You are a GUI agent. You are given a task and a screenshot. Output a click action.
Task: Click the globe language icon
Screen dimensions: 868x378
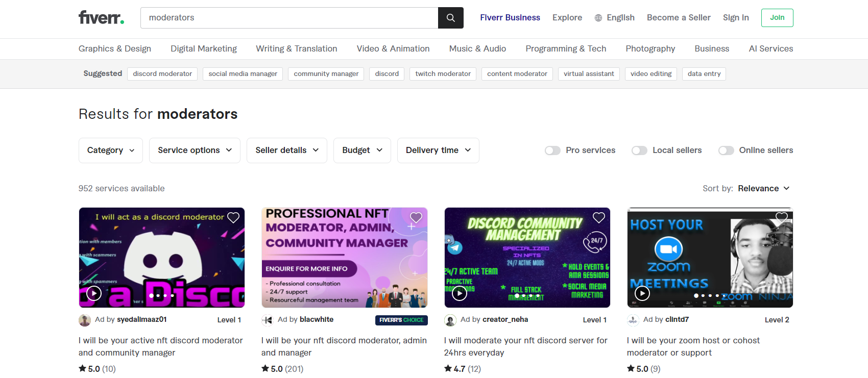pyautogui.click(x=598, y=18)
